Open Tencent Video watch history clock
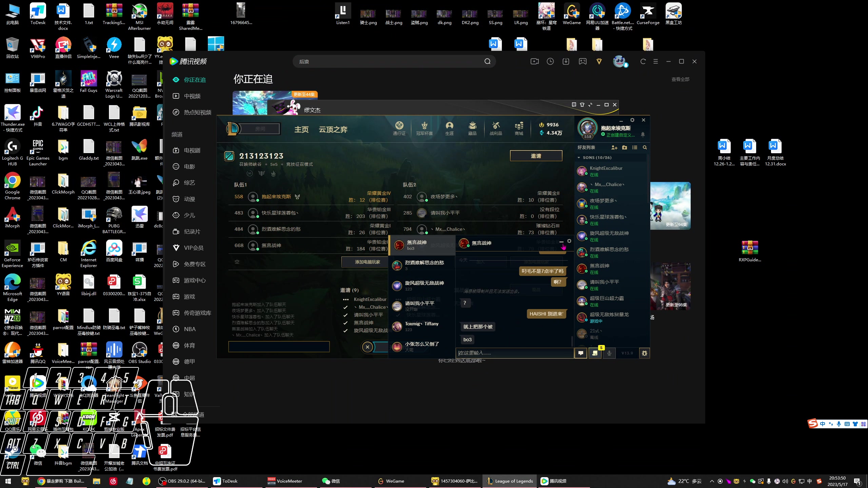This screenshot has height=488, width=868. [x=550, y=61]
